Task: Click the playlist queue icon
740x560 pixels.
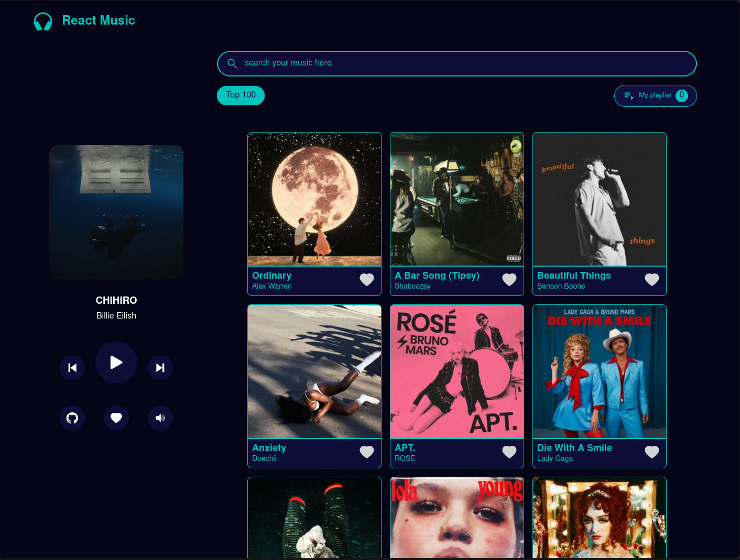Action: tap(629, 95)
